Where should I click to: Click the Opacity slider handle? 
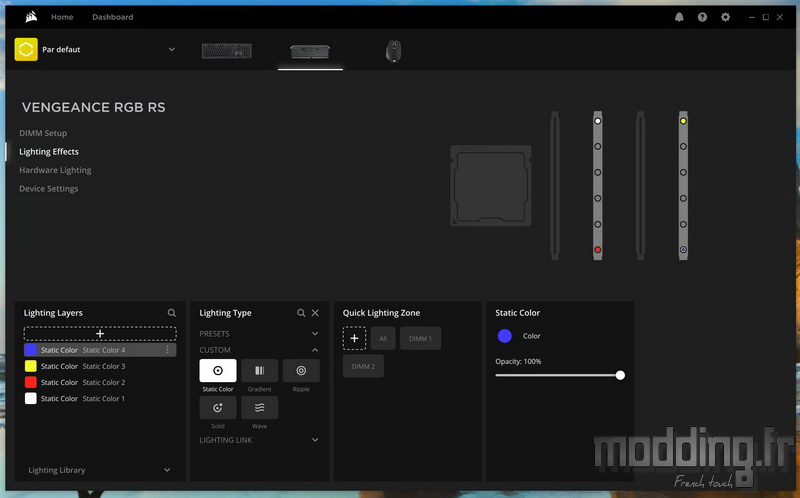pos(620,376)
